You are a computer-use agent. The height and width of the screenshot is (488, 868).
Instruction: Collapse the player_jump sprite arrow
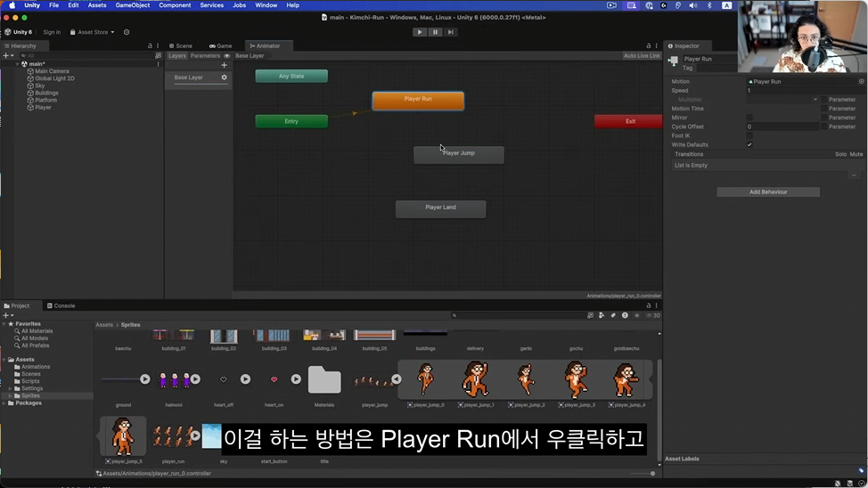pyautogui.click(x=397, y=379)
